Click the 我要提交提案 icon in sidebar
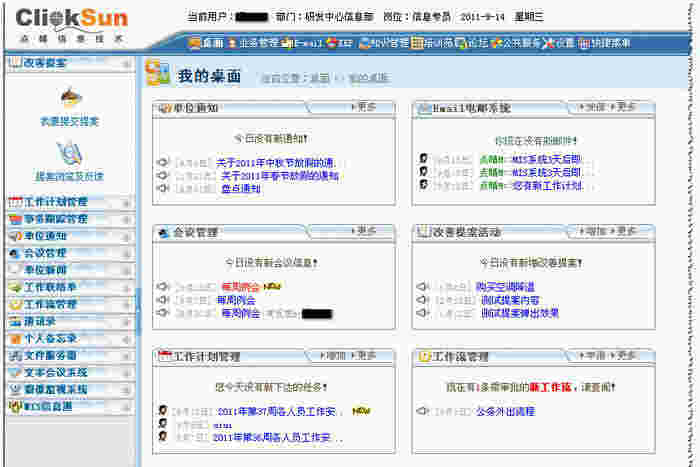700x467 pixels. click(69, 97)
